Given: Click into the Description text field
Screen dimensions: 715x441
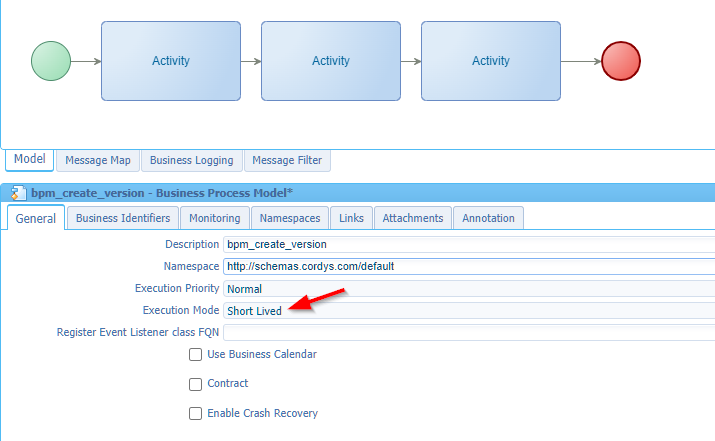Looking at the screenshot, I should [x=468, y=244].
